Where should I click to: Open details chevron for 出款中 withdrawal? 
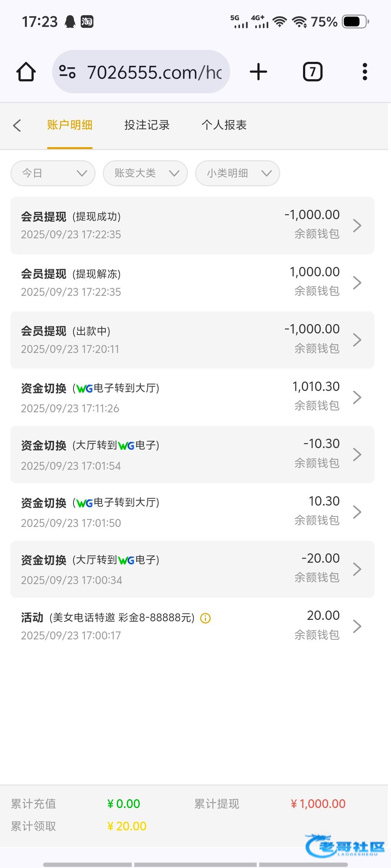(357, 340)
